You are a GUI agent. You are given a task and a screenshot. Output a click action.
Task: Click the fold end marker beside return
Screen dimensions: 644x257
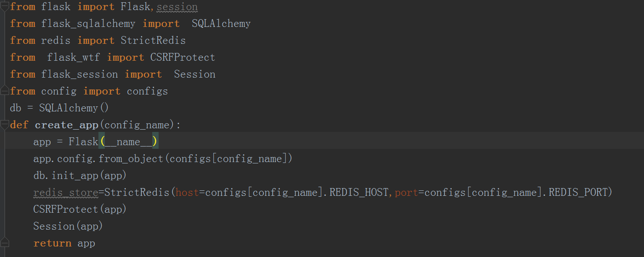(5, 242)
